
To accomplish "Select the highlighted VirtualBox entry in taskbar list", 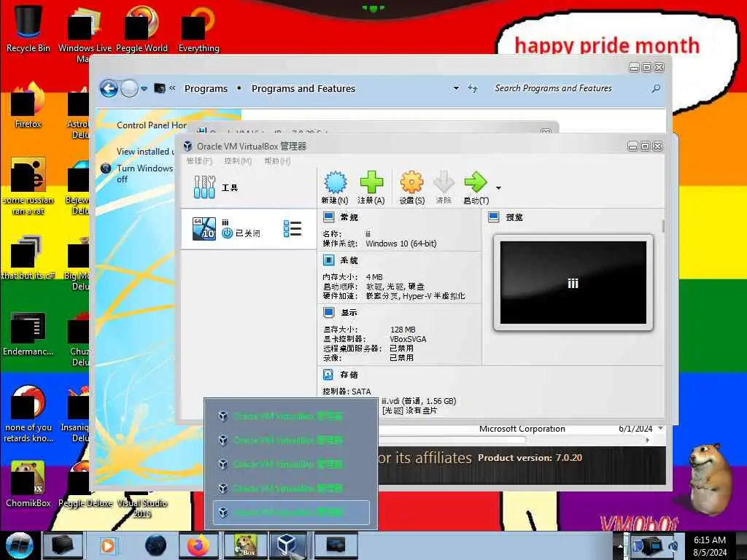I will pos(291,513).
